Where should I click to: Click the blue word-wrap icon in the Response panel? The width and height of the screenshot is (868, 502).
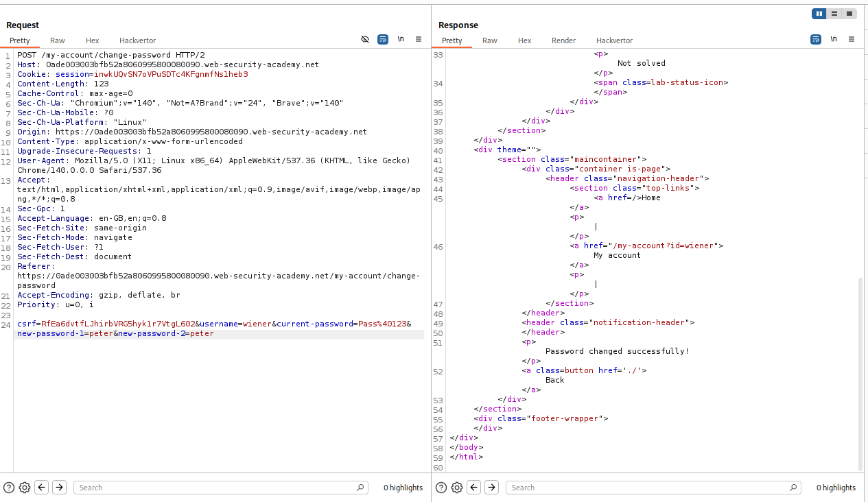(816, 40)
